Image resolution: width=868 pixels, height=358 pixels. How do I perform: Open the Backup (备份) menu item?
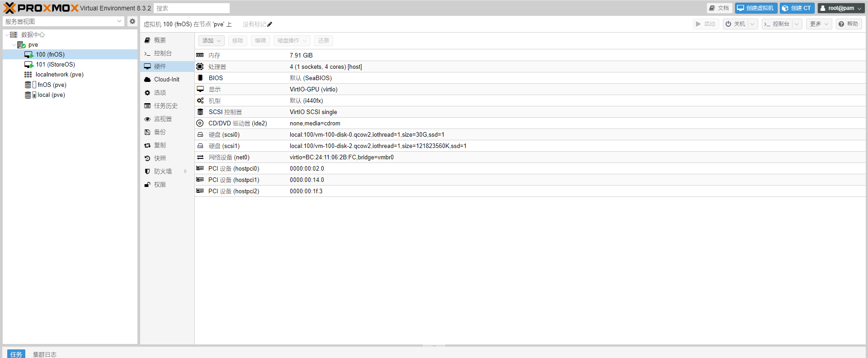coord(167,132)
